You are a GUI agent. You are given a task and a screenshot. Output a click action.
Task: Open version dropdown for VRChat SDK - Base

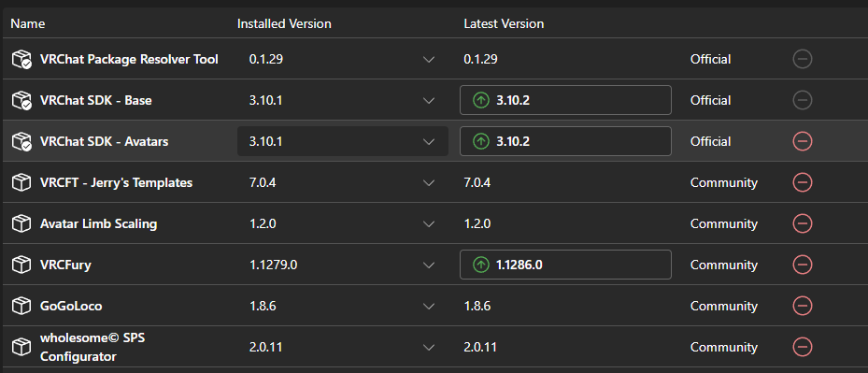pos(429,100)
